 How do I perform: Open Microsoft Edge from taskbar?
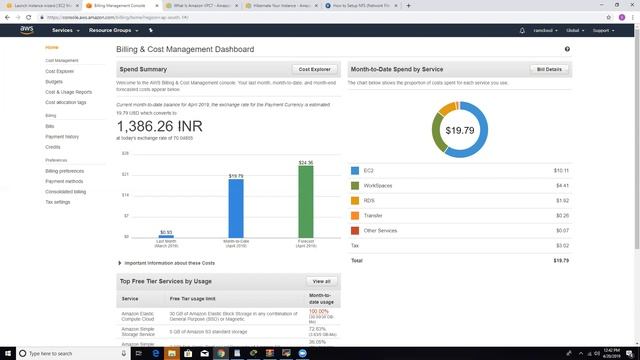pos(156,353)
